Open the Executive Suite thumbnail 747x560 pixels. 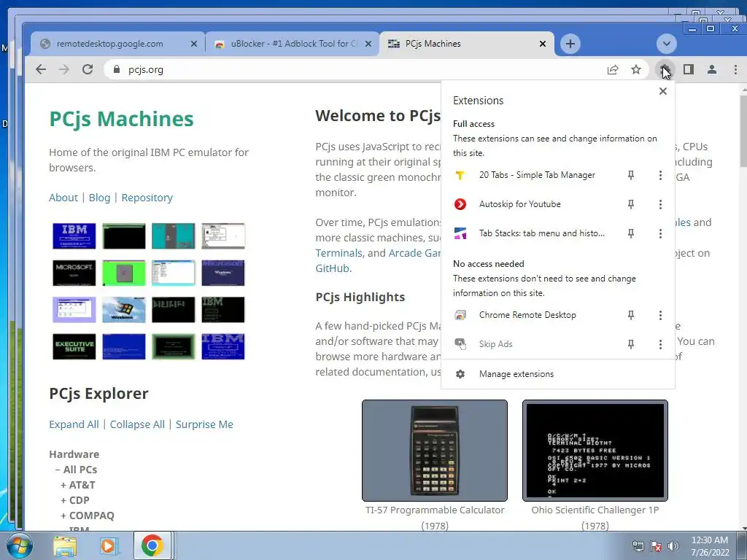(x=74, y=346)
